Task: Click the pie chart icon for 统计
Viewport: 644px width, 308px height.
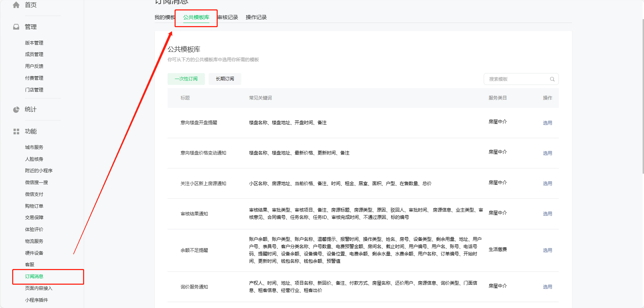Action: 16,110
